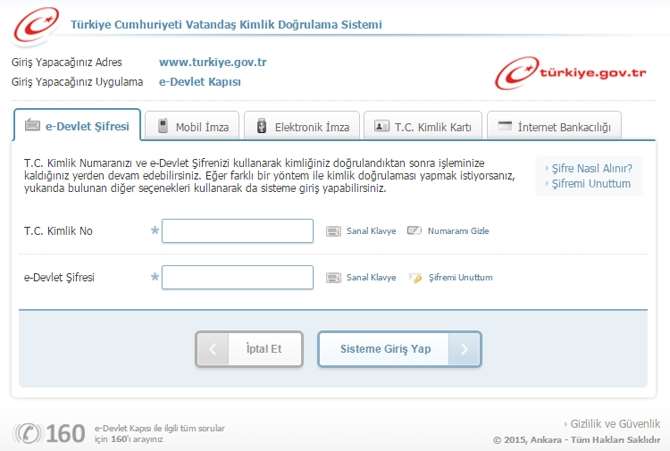670x451 pixels.
Task: Open the Elektronik İmza tab
Action: [x=302, y=126]
